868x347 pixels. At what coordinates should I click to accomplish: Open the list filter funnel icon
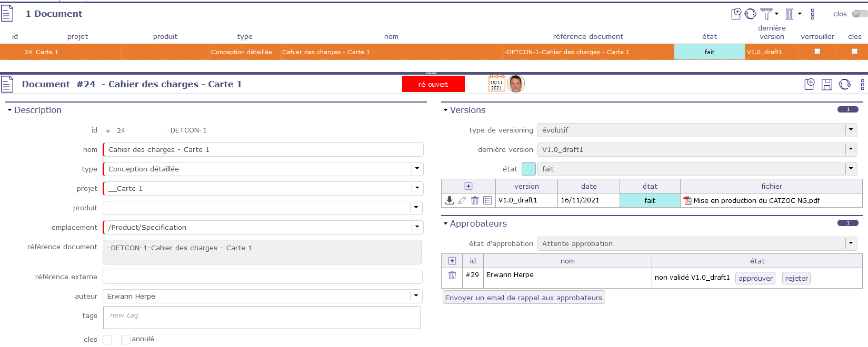pyautogui.click(x=767, y=14)
